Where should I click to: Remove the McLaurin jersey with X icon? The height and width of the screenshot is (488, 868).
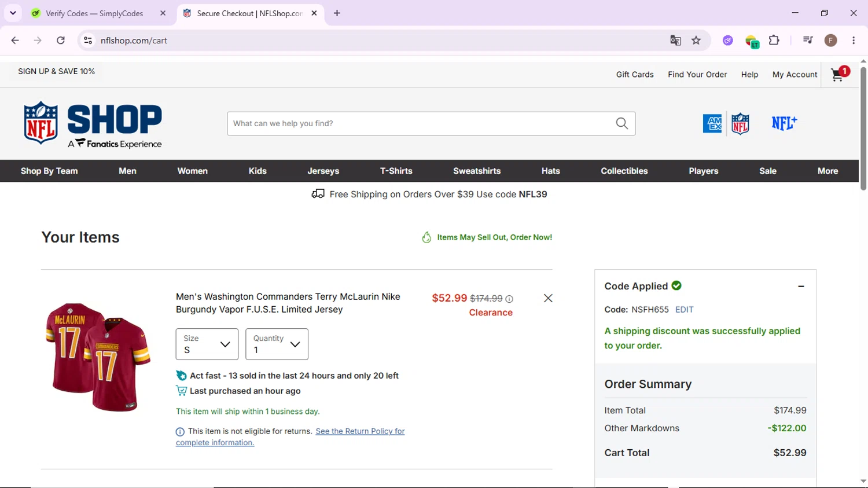[x=548, y=298]
